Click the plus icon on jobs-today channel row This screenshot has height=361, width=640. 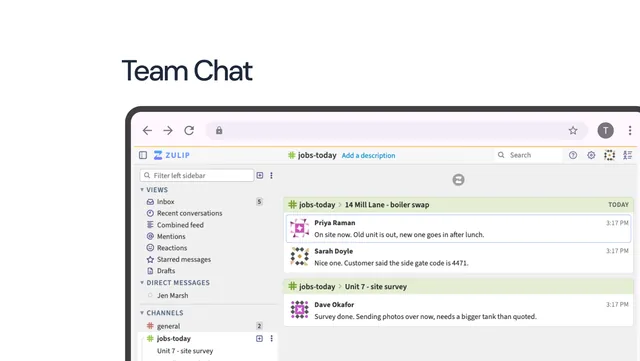(x=260, y=339)
